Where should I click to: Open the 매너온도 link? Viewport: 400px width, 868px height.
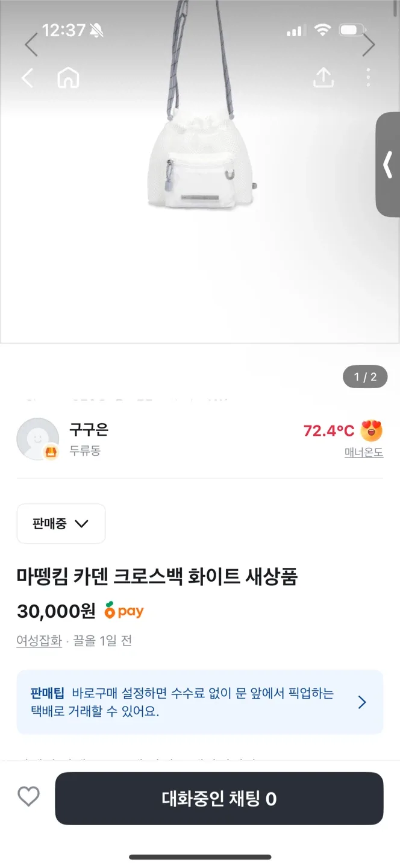pos(364,453)
